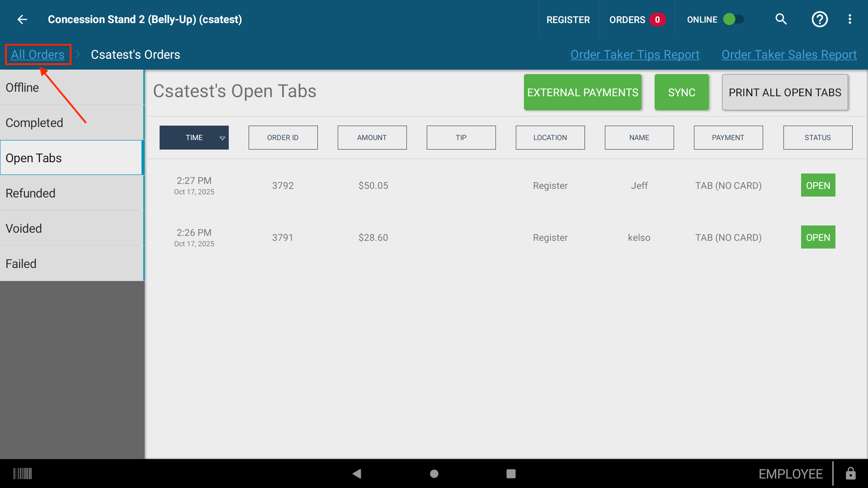Tap the lock icon beside EMPLOYEE
This screenshot has height=488, width=868.
pos(851,474)
